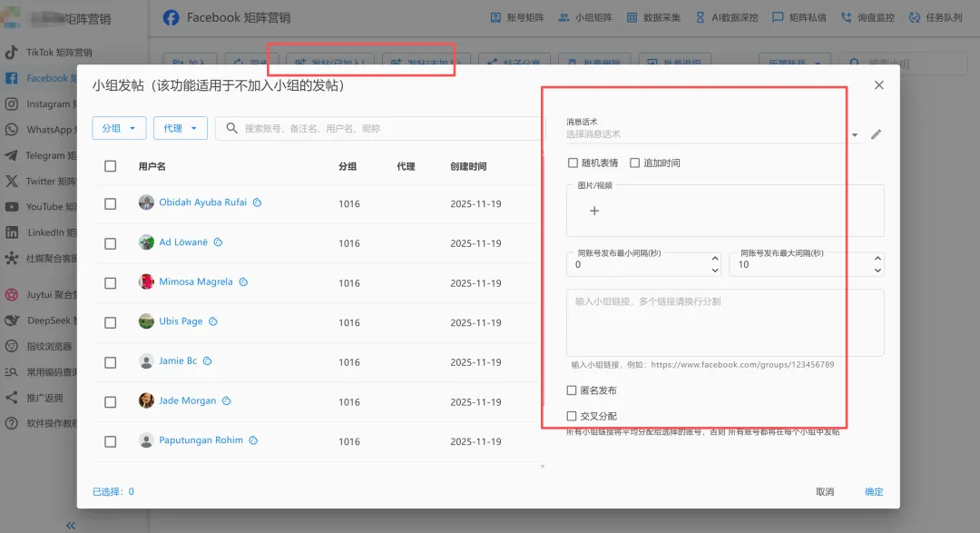The width and height of the screenshot is (980, 533).
Task: Open the 分组 filter dropdown
Action: coord(119,128)
